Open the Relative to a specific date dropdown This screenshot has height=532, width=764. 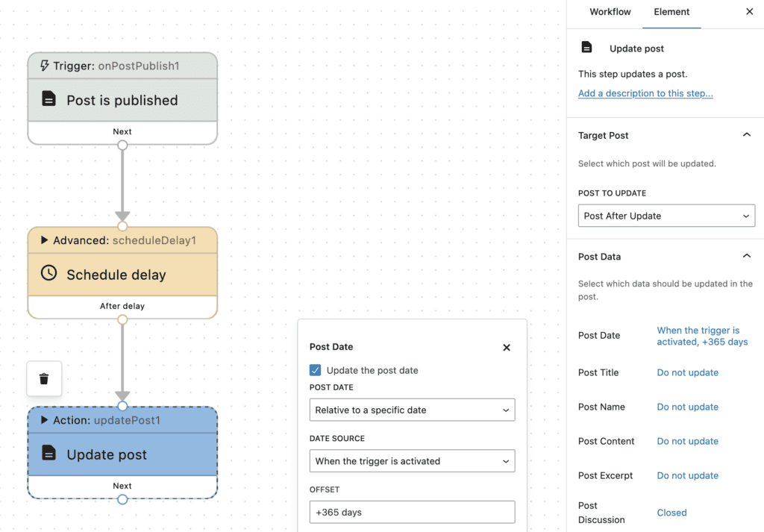[412, 410]
